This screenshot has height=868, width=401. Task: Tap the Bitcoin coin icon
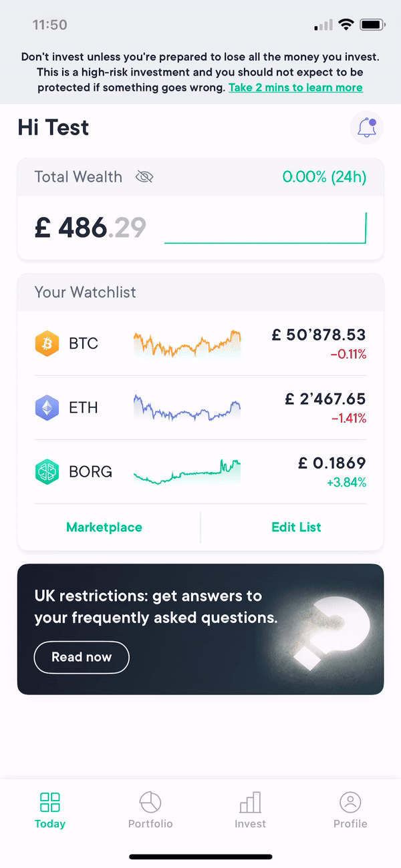point(47,343)
